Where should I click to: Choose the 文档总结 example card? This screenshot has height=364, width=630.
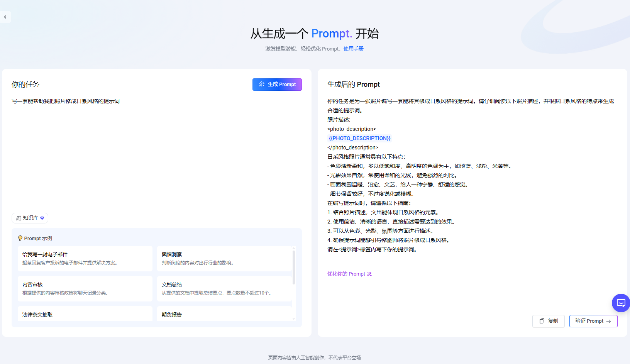224,289
